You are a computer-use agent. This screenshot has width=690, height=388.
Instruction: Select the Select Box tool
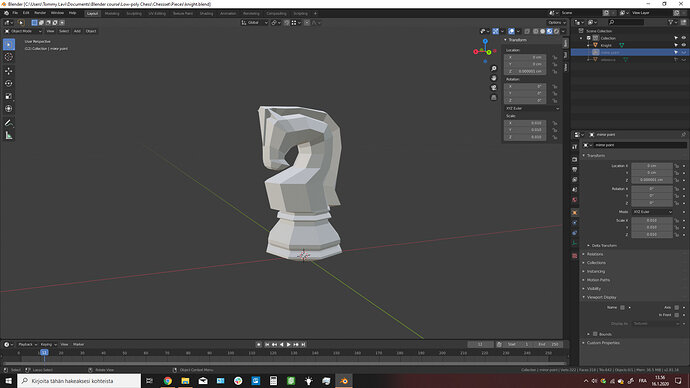coord(9,44)
